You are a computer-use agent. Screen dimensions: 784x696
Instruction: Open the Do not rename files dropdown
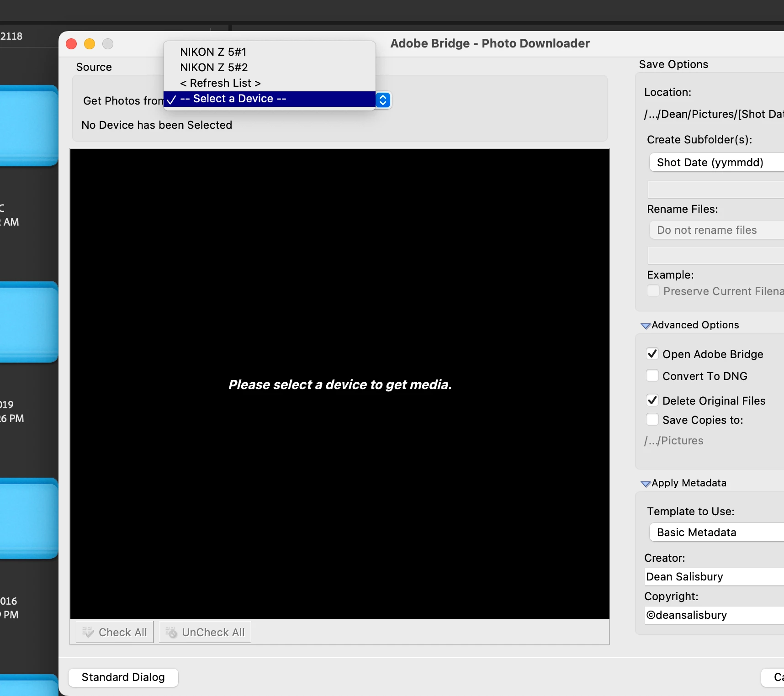tap(716, 230)
